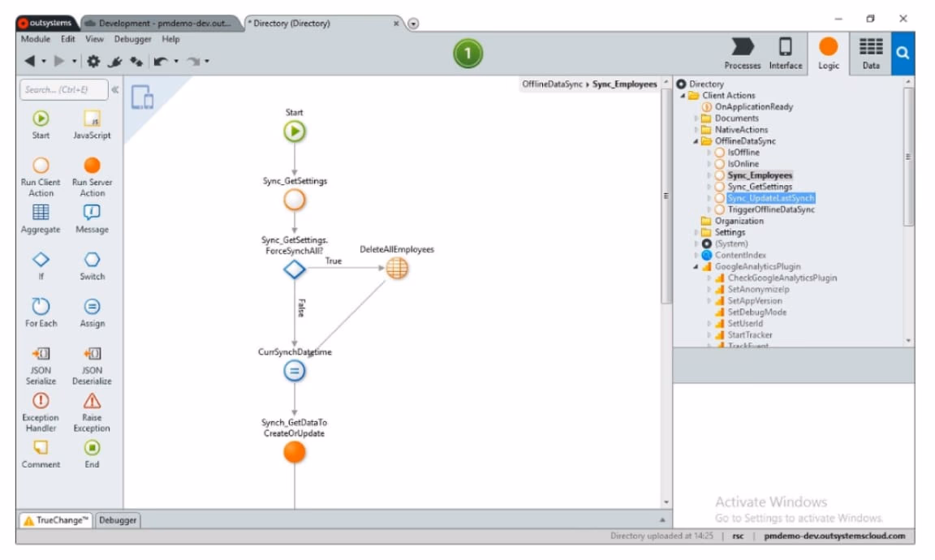
Task: Click the navigate back arrow
Action: 29,61
